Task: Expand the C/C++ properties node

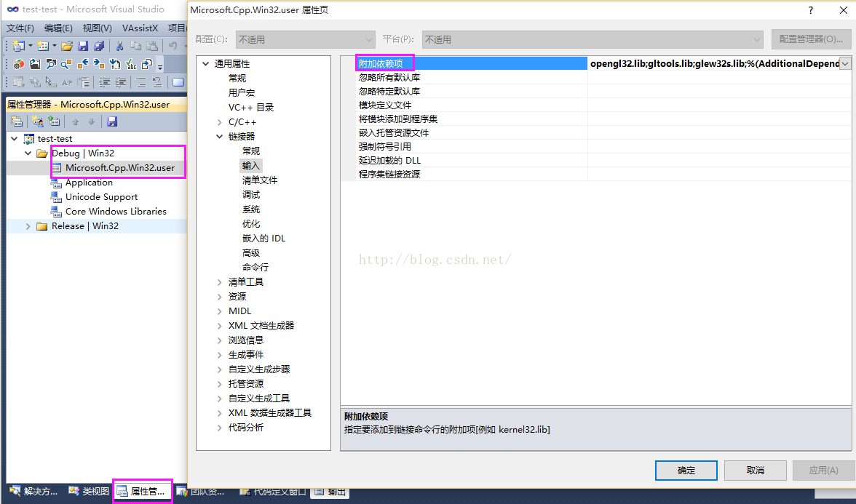Action: (220, 122)
